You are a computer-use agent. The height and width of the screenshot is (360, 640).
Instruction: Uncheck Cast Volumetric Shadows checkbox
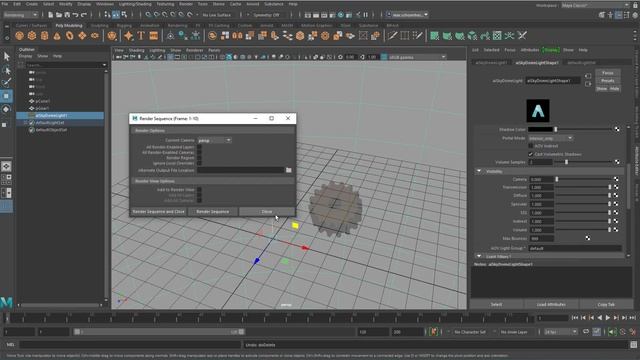[x=531, y=154]
